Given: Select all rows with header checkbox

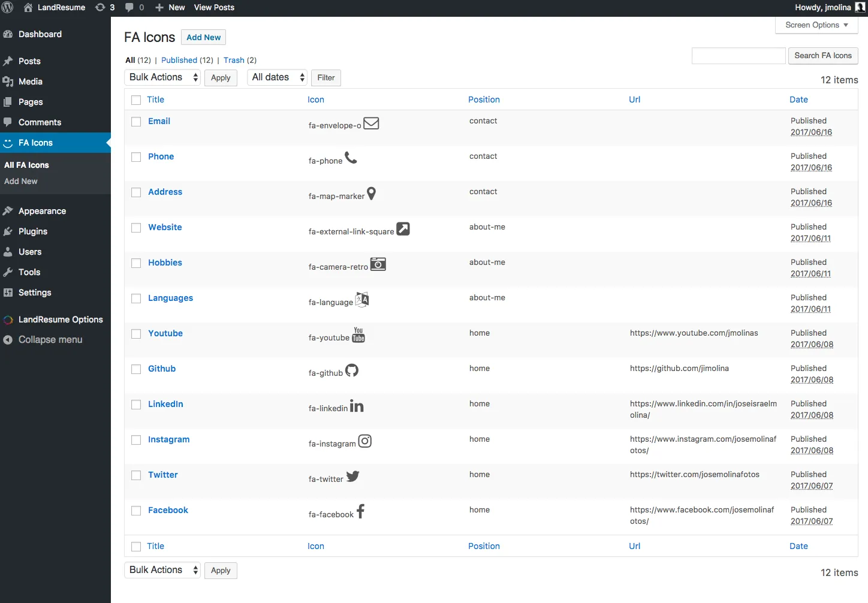Looking at the screenshot, I should coord(136,100).
